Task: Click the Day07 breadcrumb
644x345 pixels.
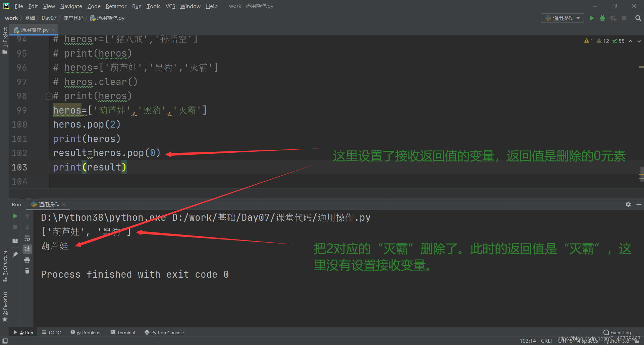Action: tap(49, 18)
